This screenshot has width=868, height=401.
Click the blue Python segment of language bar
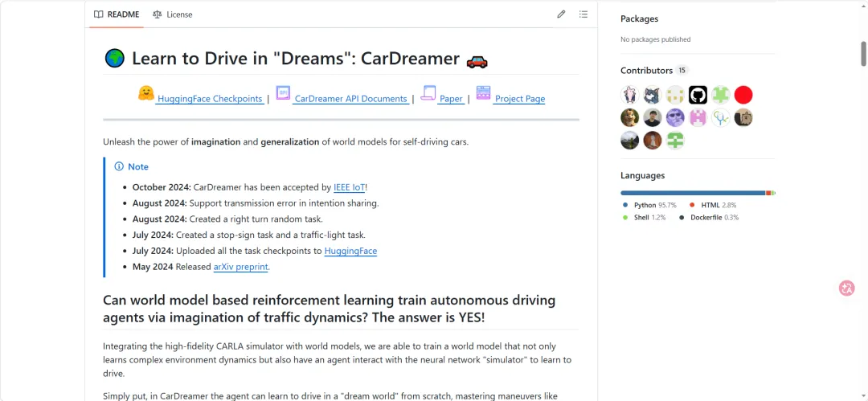pyautogui.click(x=693, y=193)
